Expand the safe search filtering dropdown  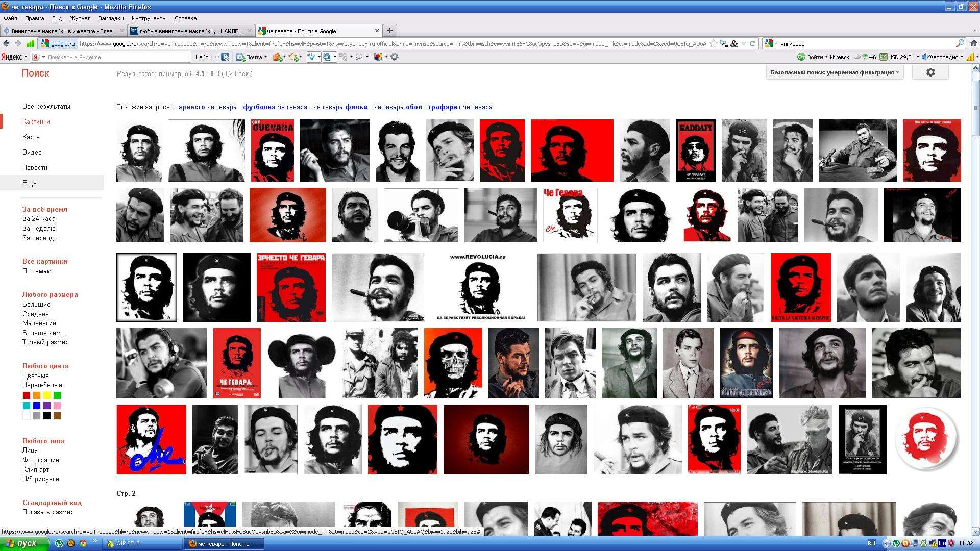click(835, 72)
